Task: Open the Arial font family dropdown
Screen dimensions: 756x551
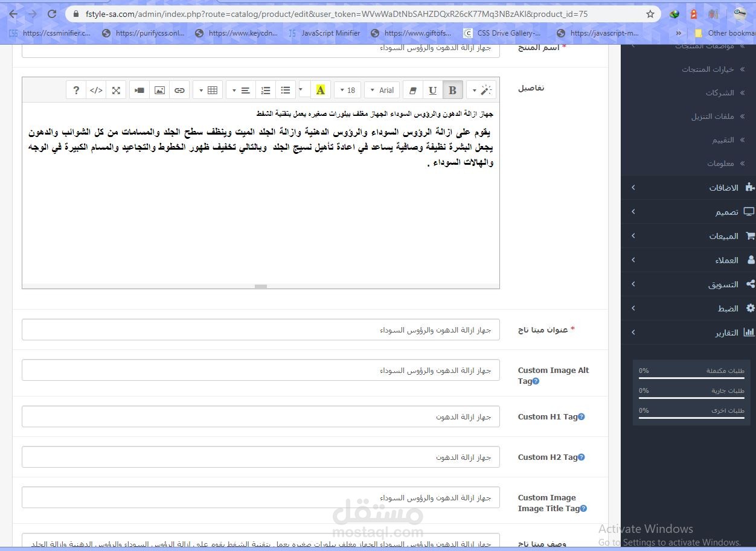Action: click(382, 90)
